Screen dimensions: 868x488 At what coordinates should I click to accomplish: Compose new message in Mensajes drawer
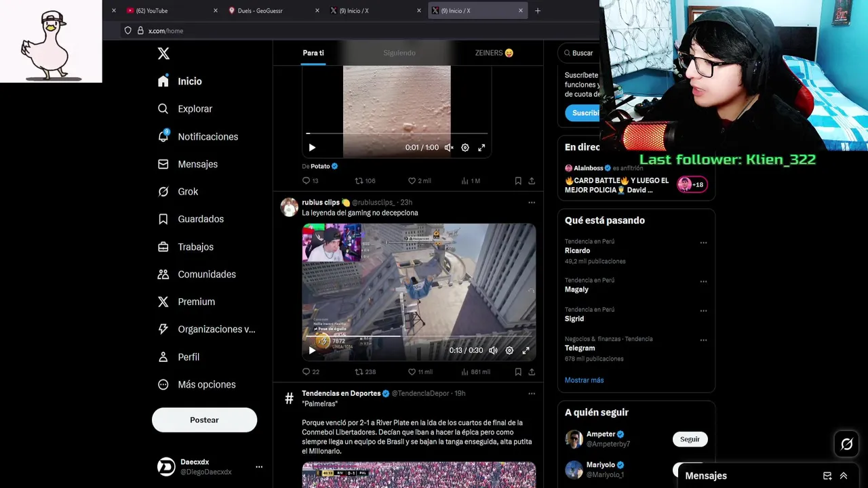pyautogui.click(x=827, y=476)
